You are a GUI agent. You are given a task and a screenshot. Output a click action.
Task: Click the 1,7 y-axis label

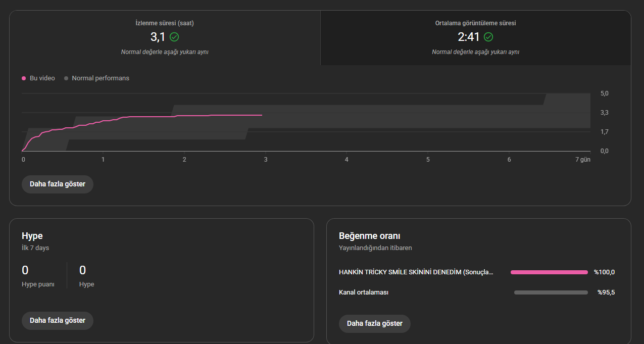(x=605, y=132)
